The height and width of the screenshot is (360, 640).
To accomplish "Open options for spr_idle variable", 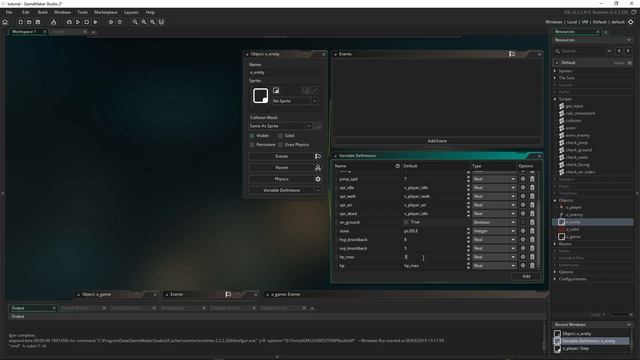I will coord(523,187).
